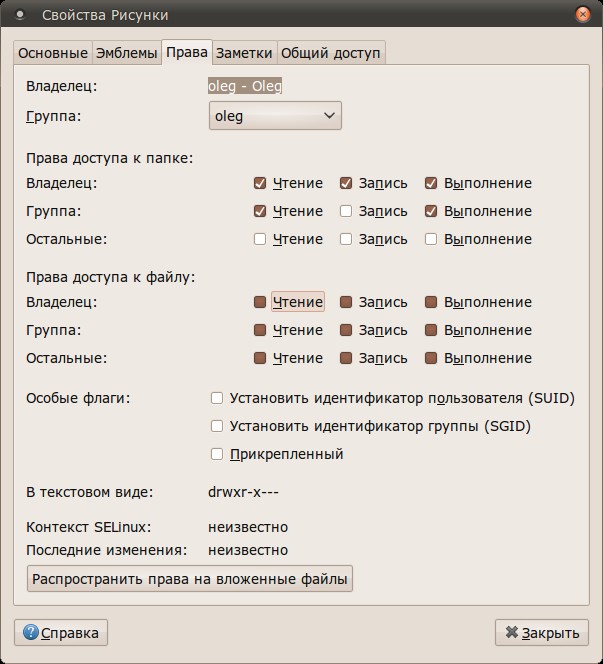Image resolution: width=603 pixels, height=664 pixels.
Task: Enable folder group Запись checkbox
Action: (346, 211)
